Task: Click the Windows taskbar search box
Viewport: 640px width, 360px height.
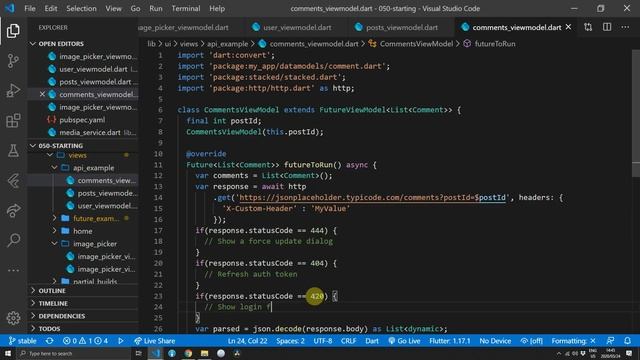Action: pyautogui.click(x=75, y=353)
